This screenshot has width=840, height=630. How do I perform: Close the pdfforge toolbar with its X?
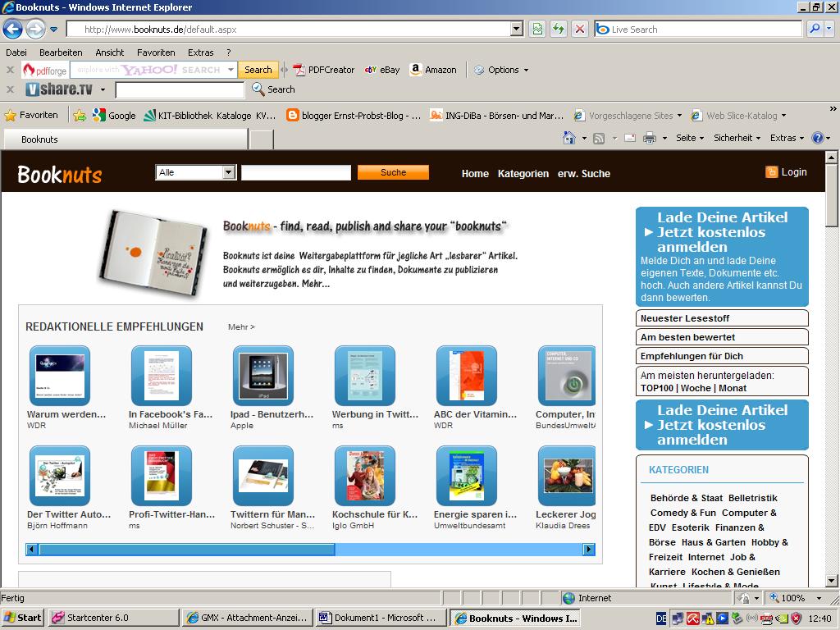point(10,70)
